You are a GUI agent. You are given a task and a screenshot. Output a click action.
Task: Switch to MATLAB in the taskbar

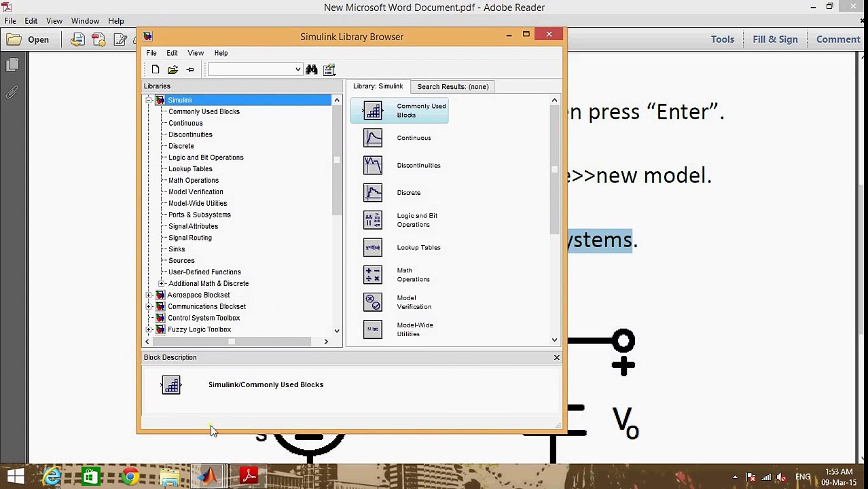[x=209, y=477]
